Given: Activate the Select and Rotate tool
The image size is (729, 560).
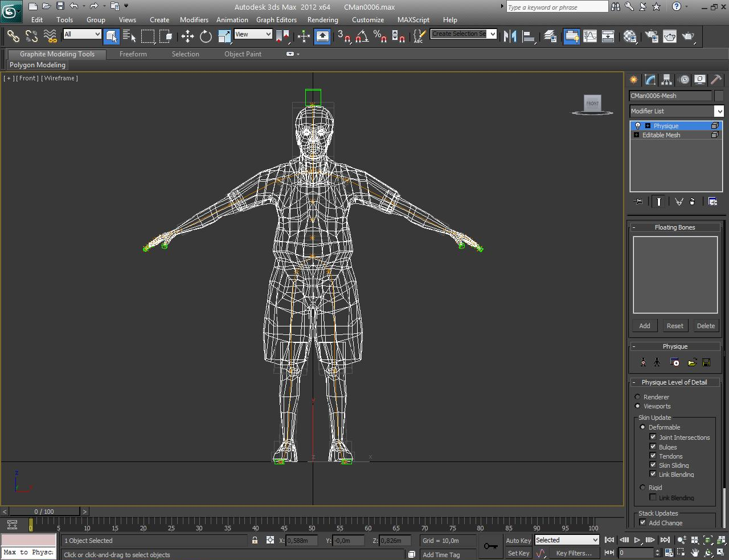Looking at the screenshot, I should pos(206,36).
